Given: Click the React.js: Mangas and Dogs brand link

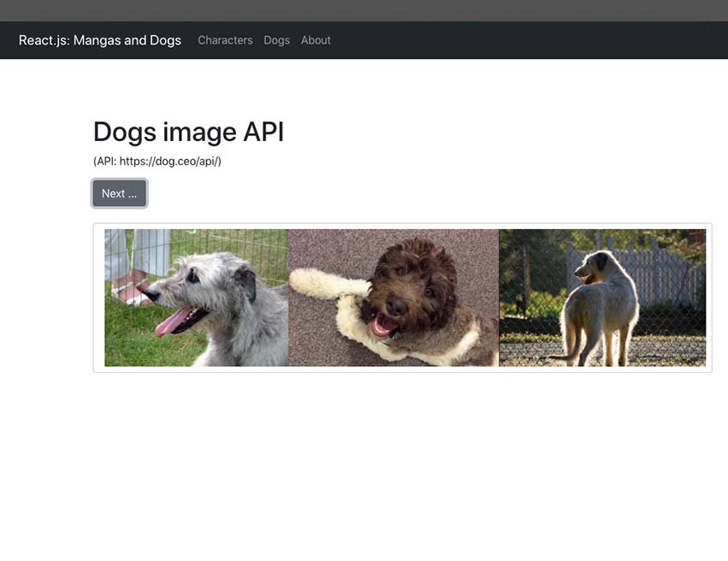Looking at the screenshot, I should click(100, 40).
